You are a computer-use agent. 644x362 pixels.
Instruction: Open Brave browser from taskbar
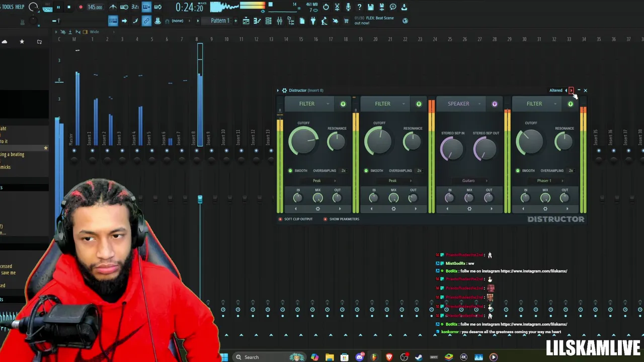[389, 357]
